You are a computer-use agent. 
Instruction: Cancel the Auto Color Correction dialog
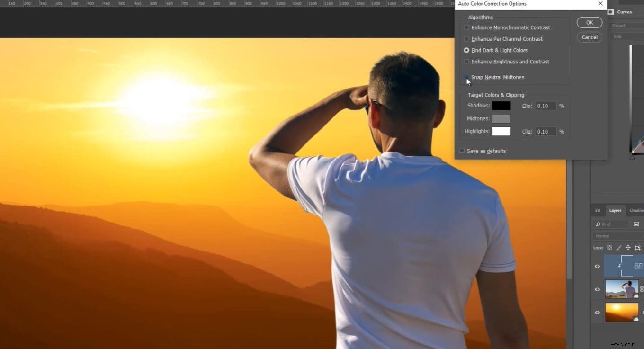pyautogui.click(x=589, y=37)
